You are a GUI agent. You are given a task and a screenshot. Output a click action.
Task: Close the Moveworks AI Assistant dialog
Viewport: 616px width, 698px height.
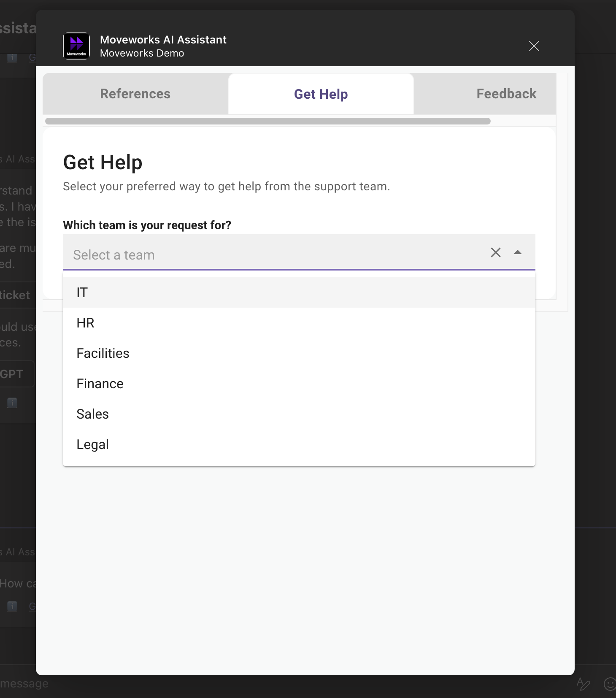coord(534,46)
